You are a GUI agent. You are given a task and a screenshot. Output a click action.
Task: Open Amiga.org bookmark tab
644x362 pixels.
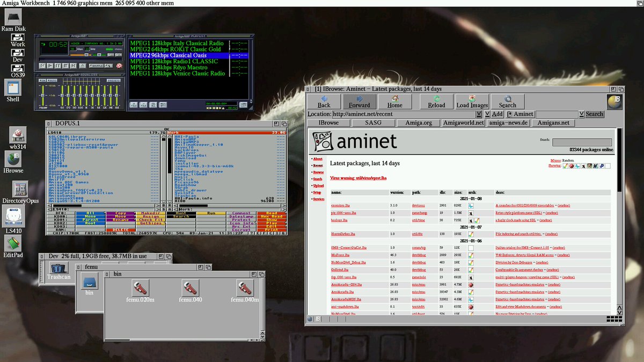419,123
